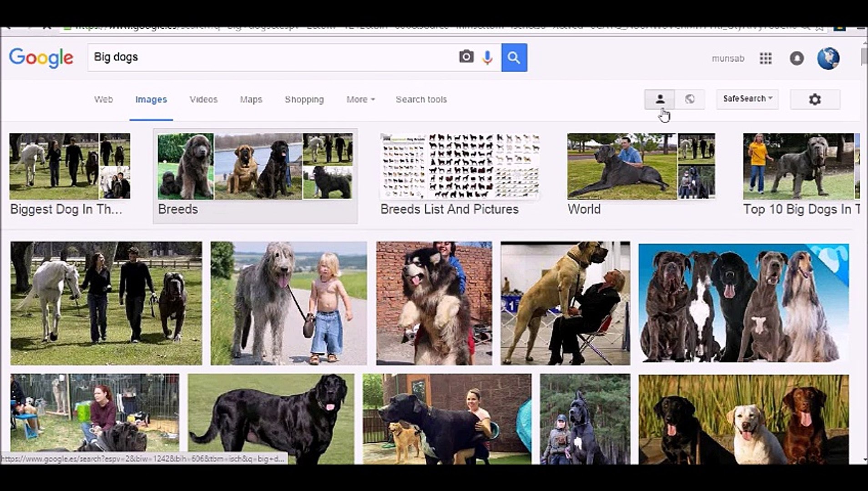Select the Images tab
Image resolution: width=868 pixels, height=491 pixels.
pyautogui.click(x=151, y=100)
